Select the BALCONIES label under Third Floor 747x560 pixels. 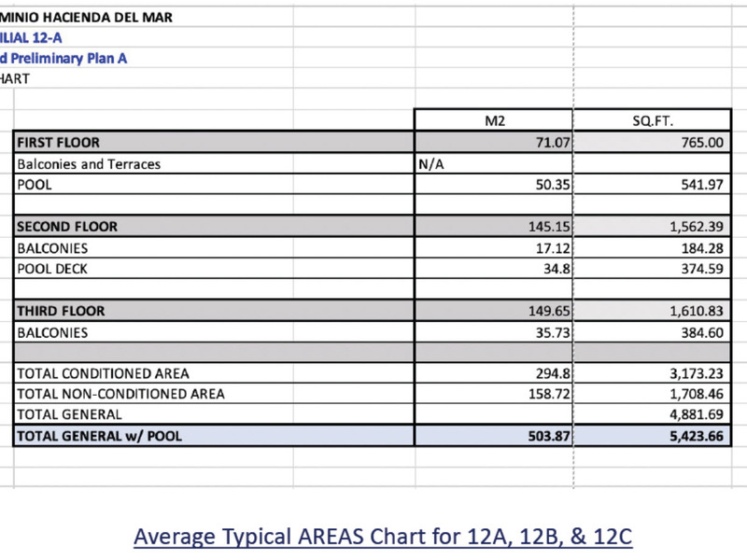[214, 332]
